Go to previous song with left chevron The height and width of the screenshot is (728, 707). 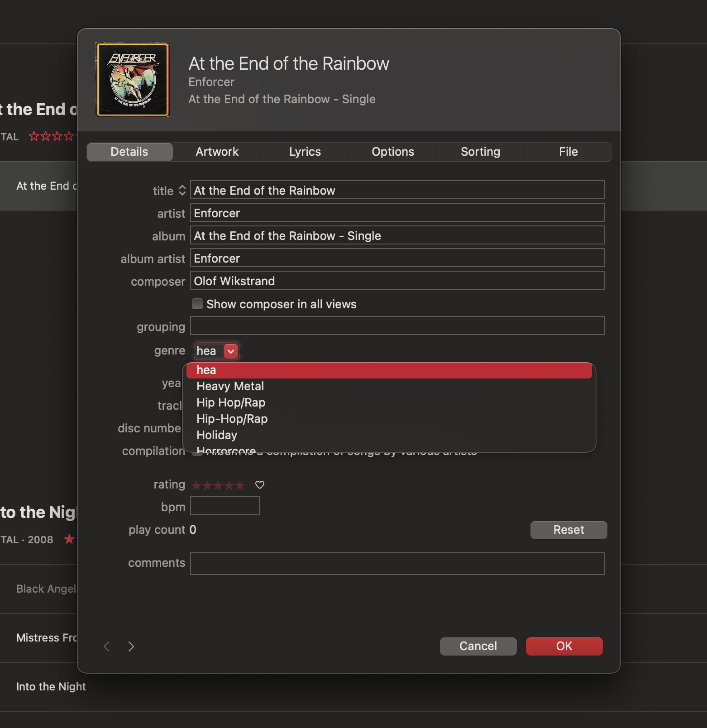coord(107,647)
